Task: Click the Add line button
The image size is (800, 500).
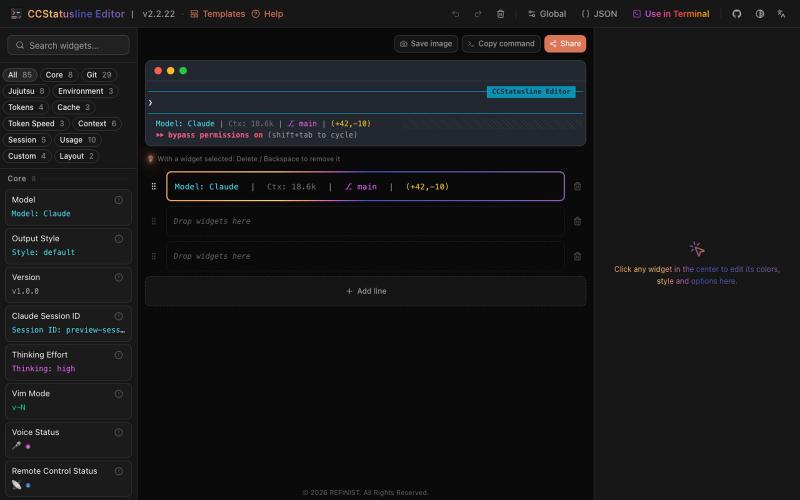Action: coord(366,291)
